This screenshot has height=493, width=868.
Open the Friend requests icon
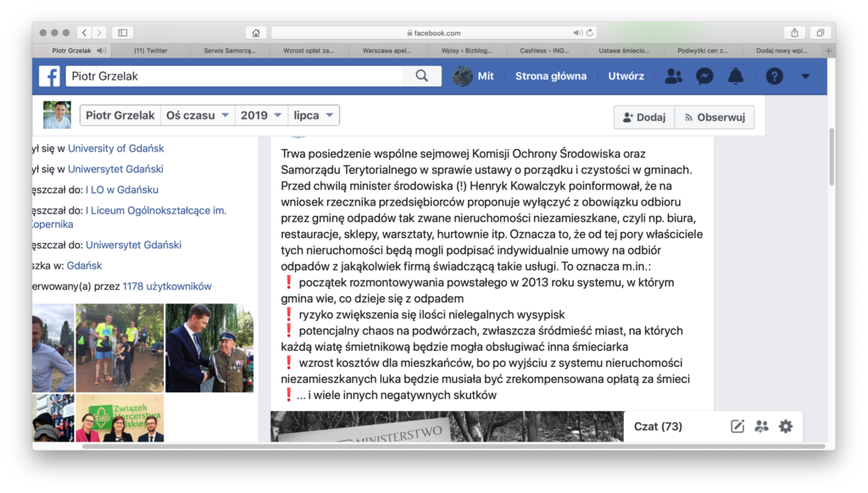pyautogui.click(x=673, y=75)
